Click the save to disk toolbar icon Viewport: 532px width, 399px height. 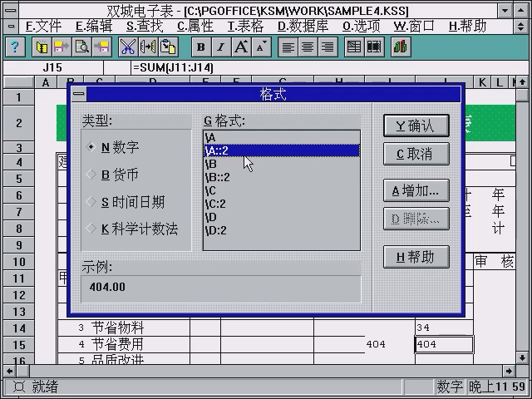coord(62,47)
